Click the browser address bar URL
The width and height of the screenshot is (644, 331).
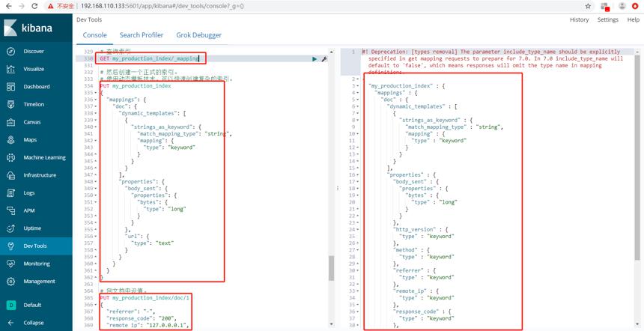162,6
